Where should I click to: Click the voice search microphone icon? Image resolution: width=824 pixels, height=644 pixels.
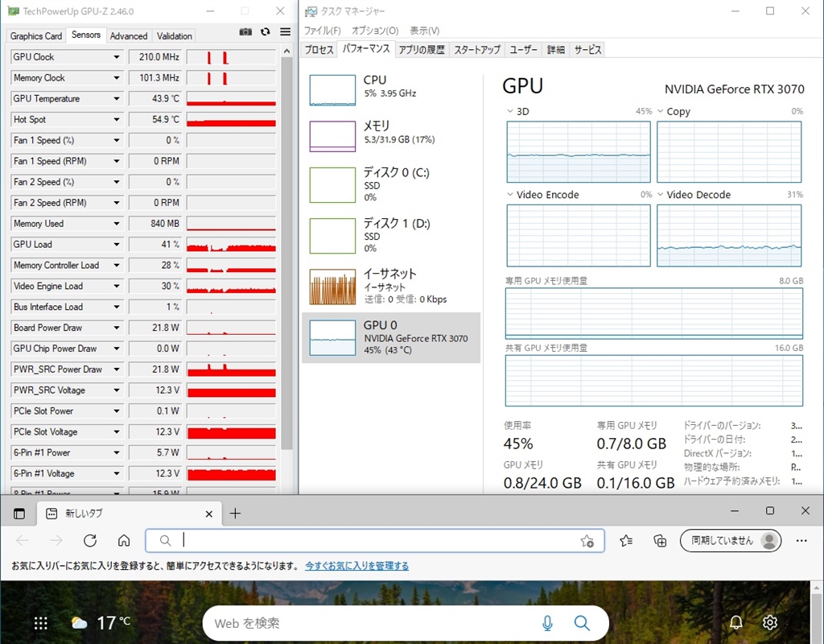547,623
